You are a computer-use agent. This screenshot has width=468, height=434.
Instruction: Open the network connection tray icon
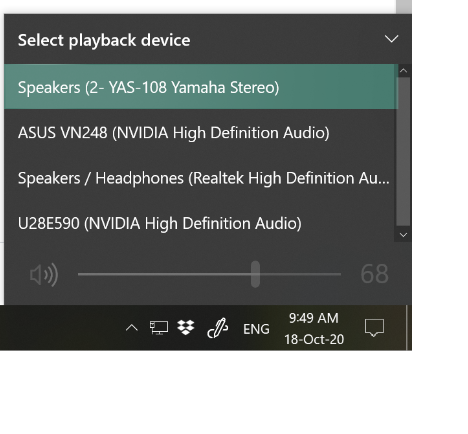click(x=159, y=328)
